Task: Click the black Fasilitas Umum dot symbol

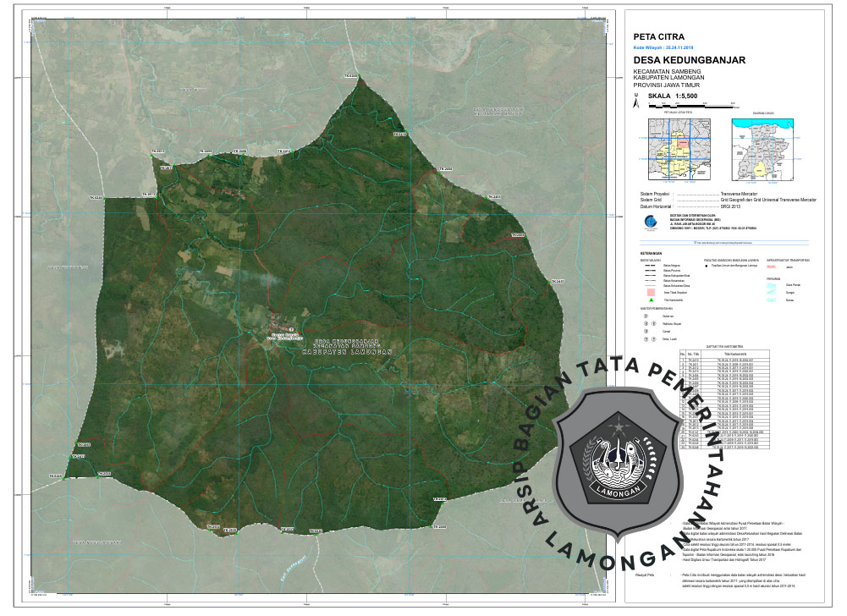Action: [707, 265]
